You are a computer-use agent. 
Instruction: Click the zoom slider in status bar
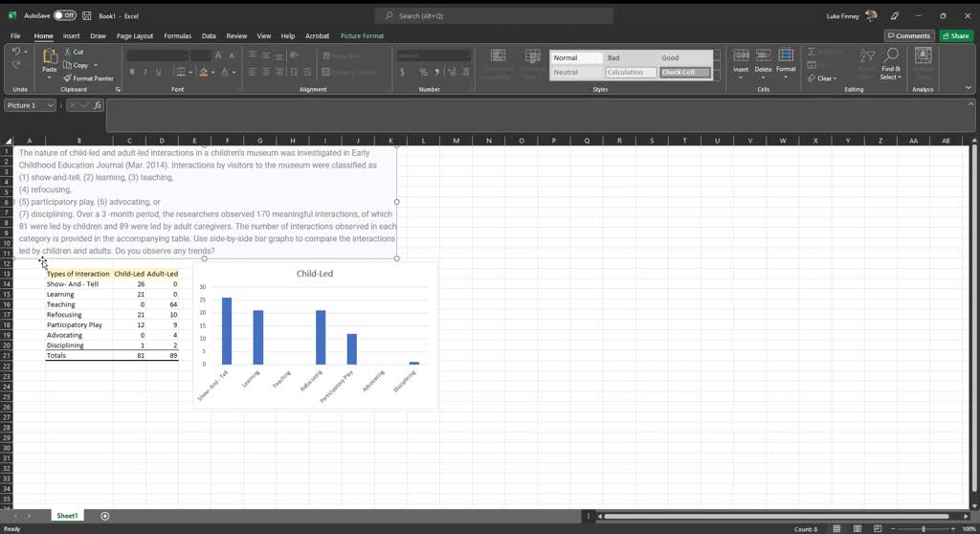(x=924, y=529)
